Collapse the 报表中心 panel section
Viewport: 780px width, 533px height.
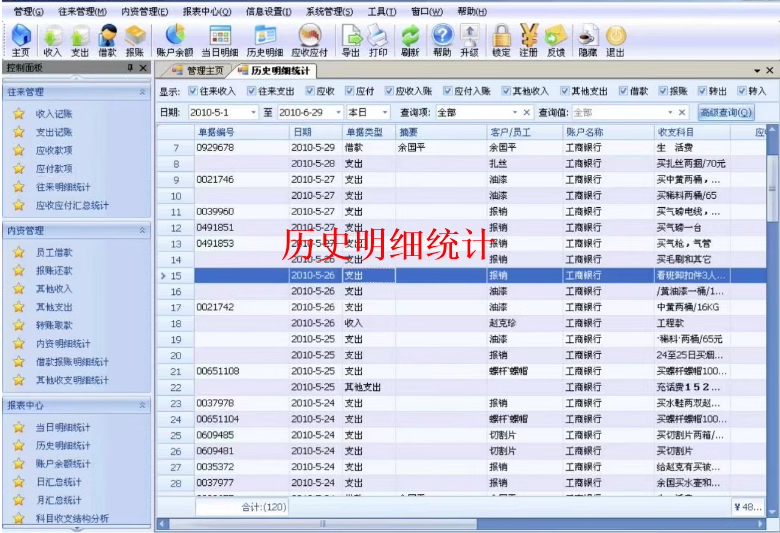click(142, 405)
